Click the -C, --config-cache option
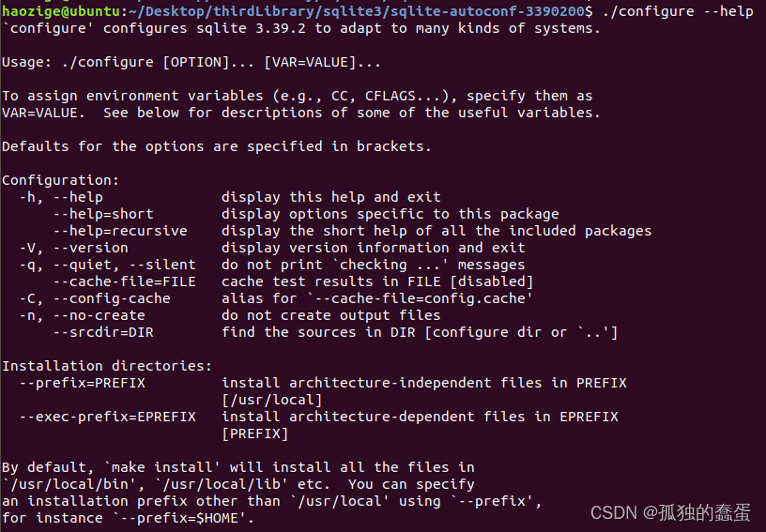This screenshot has height=532, width=766. click(95, 298)
